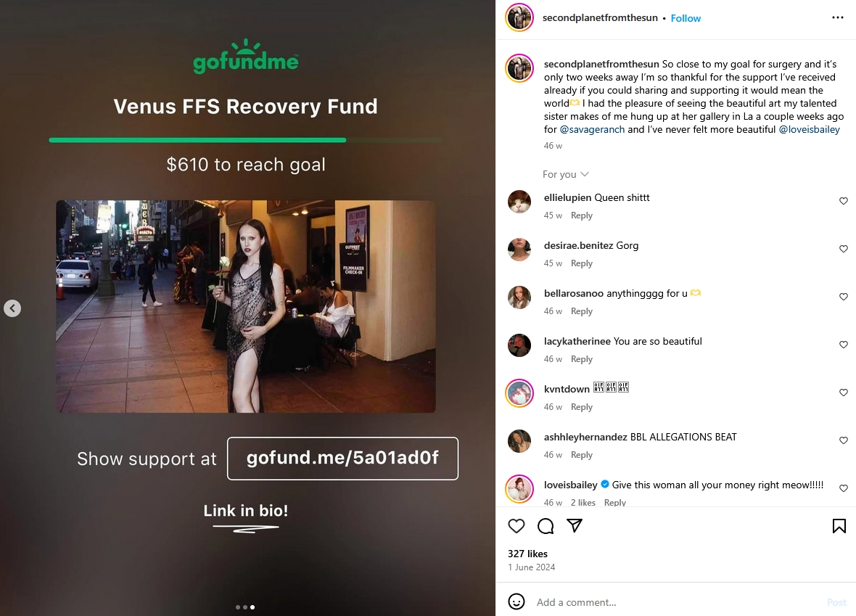Like ellielupien's comment
The image size is (856, 616).
(x=844, y=201)
